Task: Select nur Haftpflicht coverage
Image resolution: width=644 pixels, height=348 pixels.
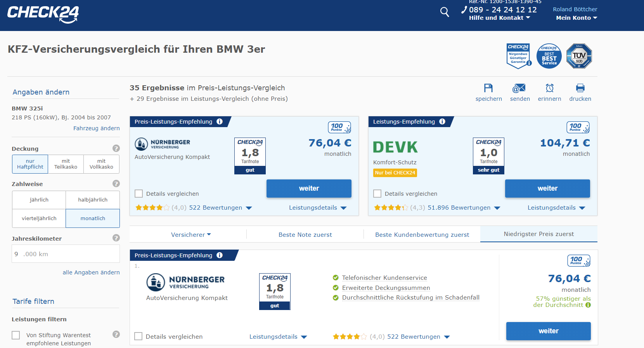Action: coord(30,164)
